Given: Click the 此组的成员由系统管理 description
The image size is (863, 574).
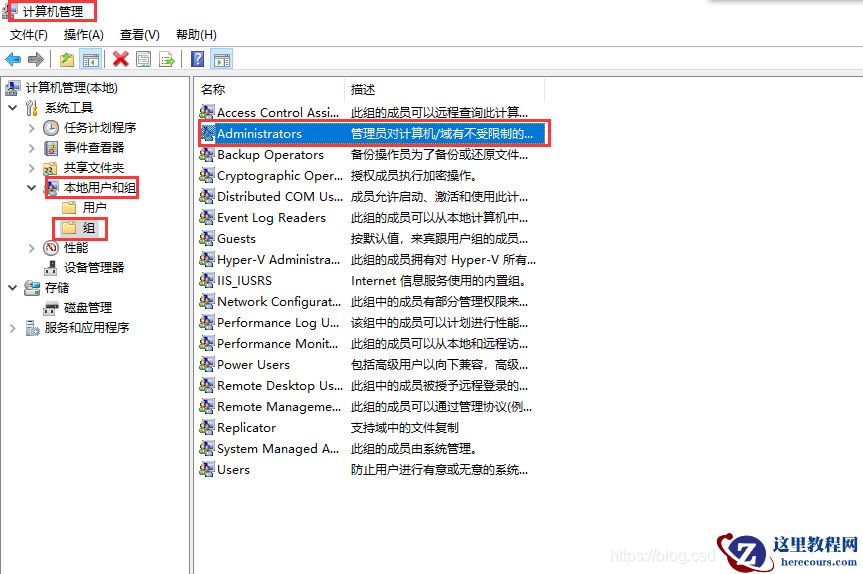Looking at the screenshot, I should click(413, 449).
